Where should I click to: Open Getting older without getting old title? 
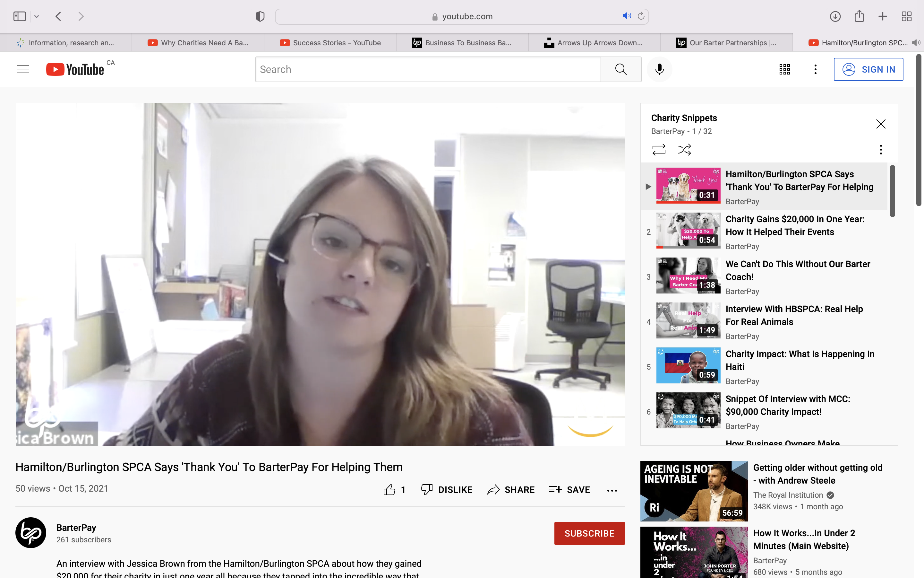818,474
